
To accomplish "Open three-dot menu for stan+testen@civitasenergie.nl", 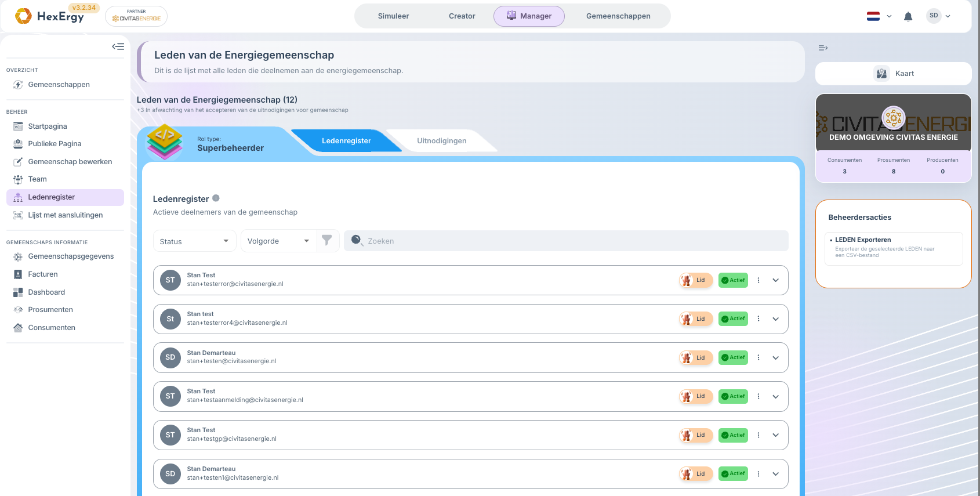I will [x=758, y=358].
